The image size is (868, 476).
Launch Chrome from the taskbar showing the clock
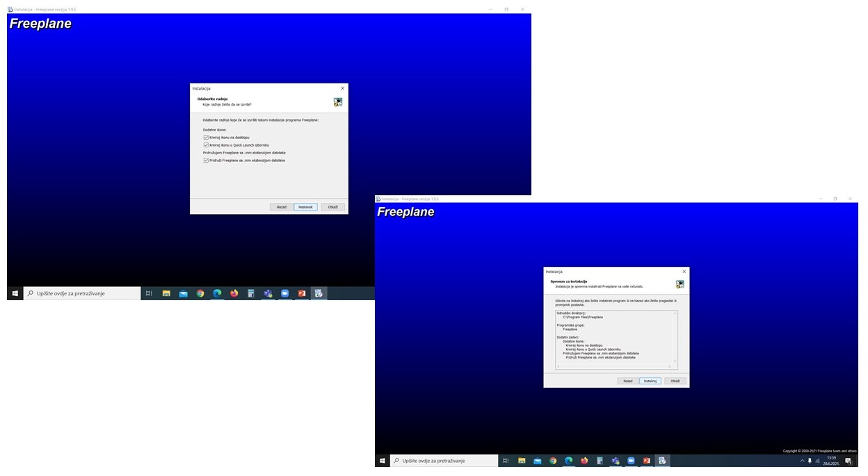553,461
